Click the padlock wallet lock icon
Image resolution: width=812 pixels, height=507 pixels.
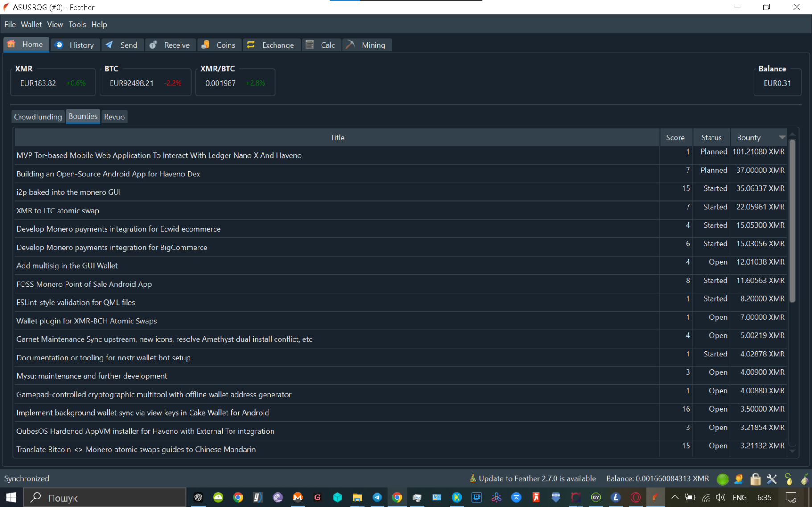(755, 479)
